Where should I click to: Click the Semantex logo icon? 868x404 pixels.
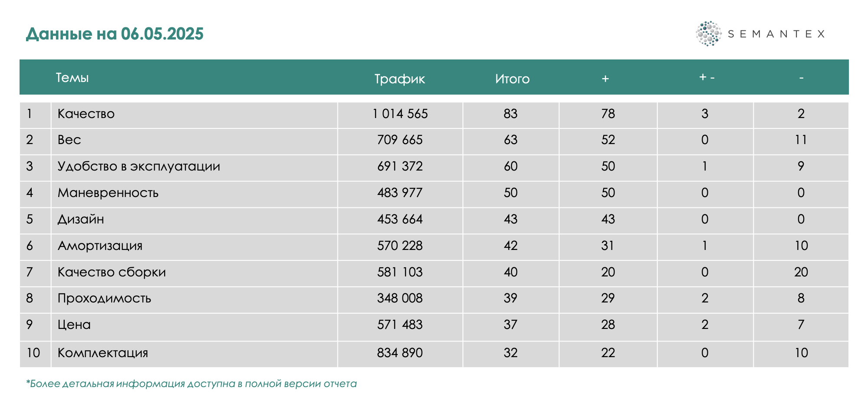(x=708, y=34)
